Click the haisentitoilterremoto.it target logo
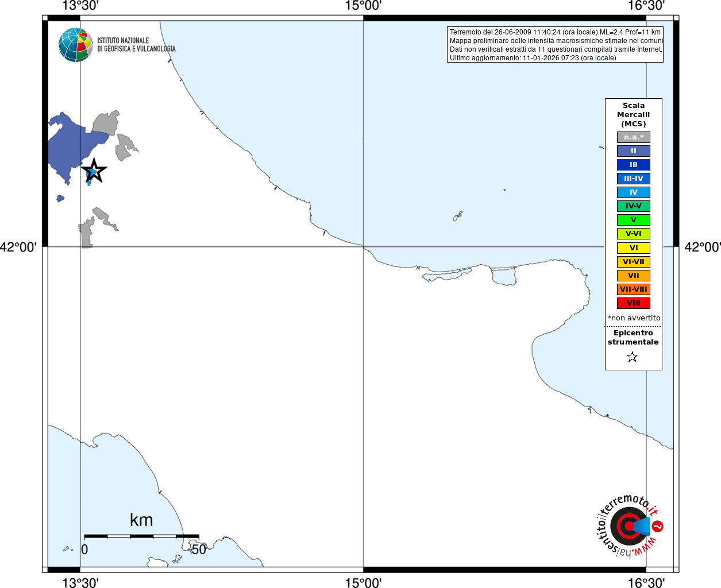Image resolution: width=721 pixels, height=588 pixels. (x=630, y=525)
